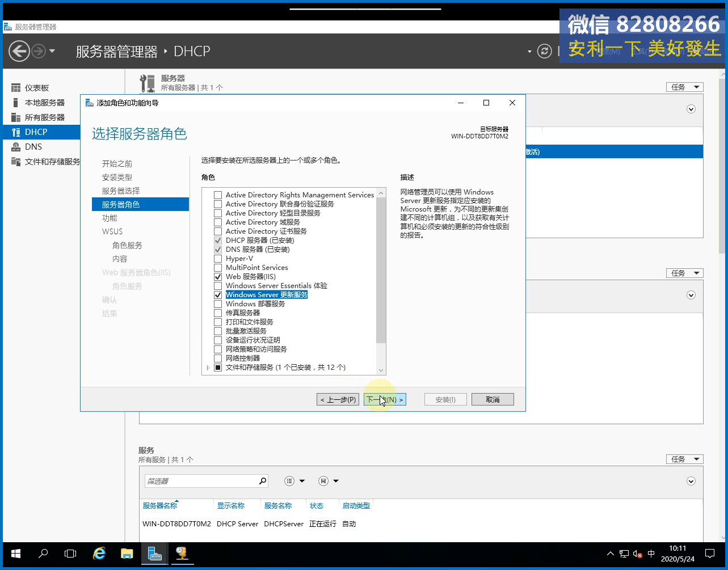Open the network tray icon
The height and width of the screenshot is (570, 728).
(x=624, y=554)
